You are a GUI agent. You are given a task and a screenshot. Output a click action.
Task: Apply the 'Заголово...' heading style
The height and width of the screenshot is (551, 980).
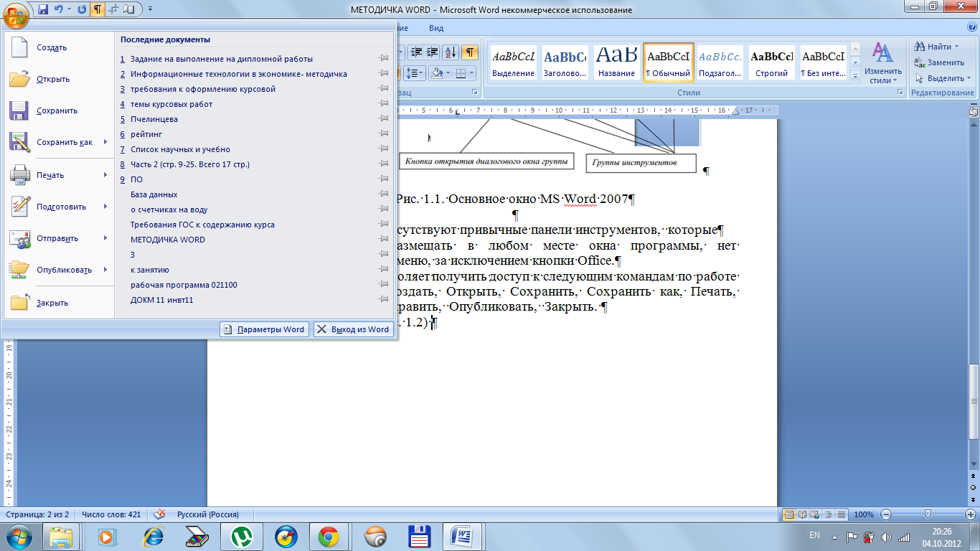click(x=565, y=63)
